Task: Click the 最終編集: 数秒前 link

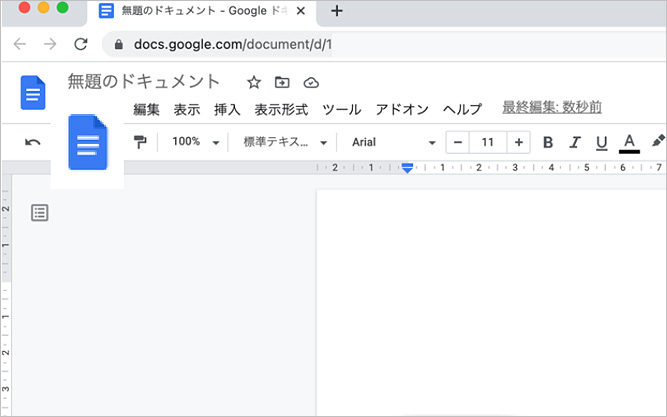Action: pos(552,108)
